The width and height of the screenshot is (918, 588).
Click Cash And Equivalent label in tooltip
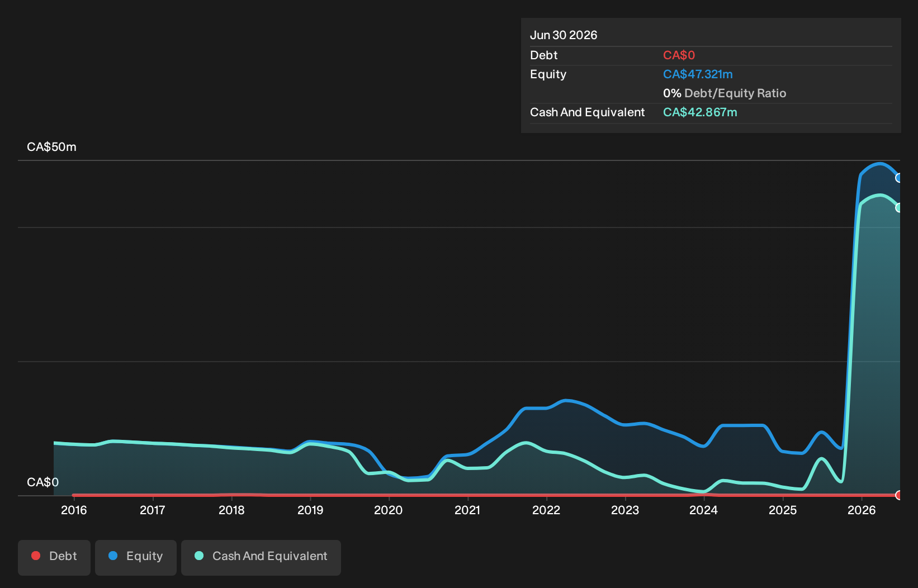coord(588,112)
